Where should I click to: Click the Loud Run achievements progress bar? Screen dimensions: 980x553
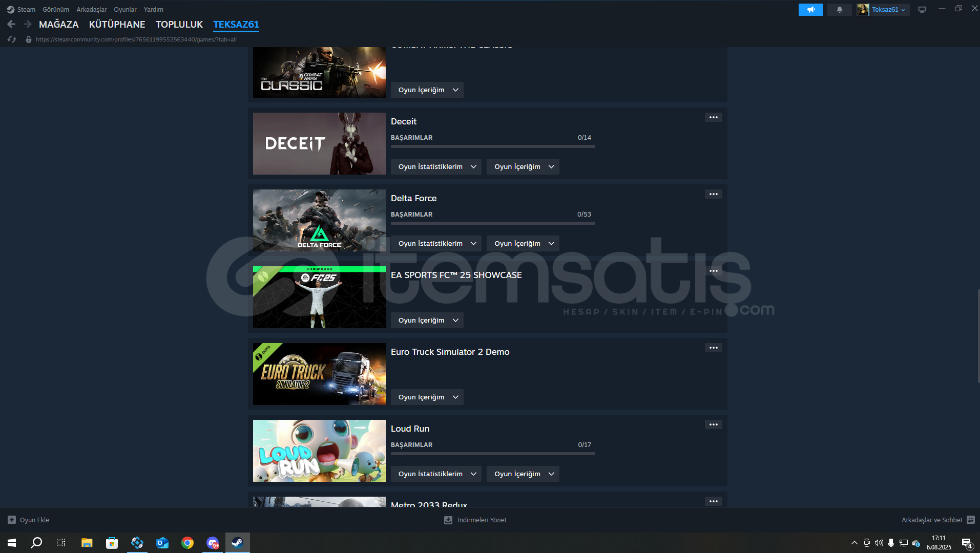(x=493, y=454)
